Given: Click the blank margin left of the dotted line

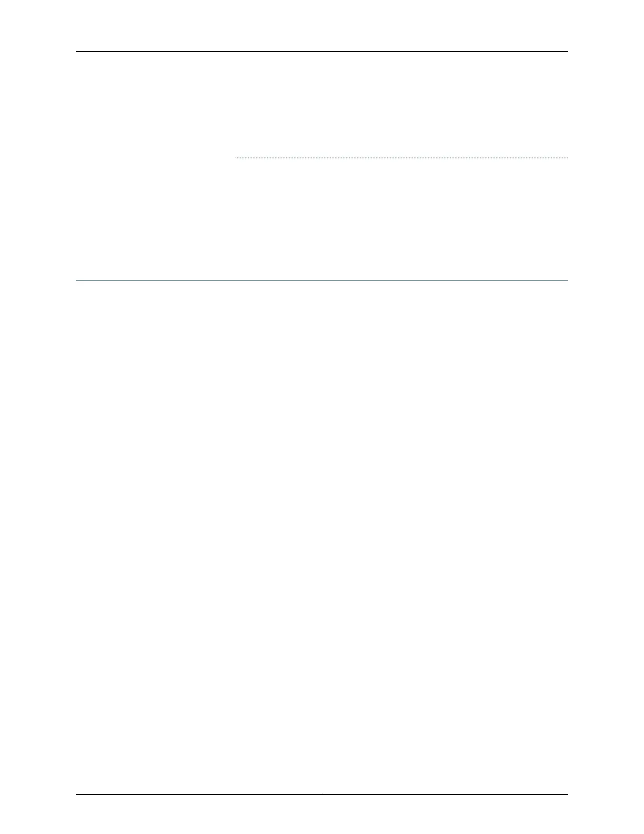Looking at the screenshot, I should point(155,157).
